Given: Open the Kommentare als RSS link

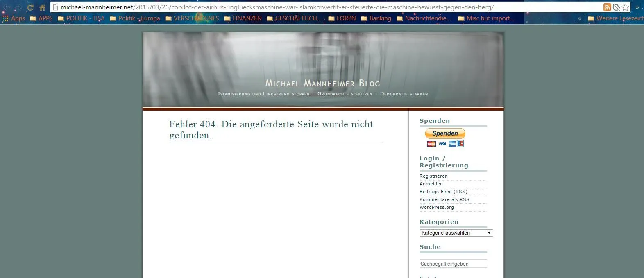Looking at the screenshot, I should pyautogui.click(x=444, y=199).
